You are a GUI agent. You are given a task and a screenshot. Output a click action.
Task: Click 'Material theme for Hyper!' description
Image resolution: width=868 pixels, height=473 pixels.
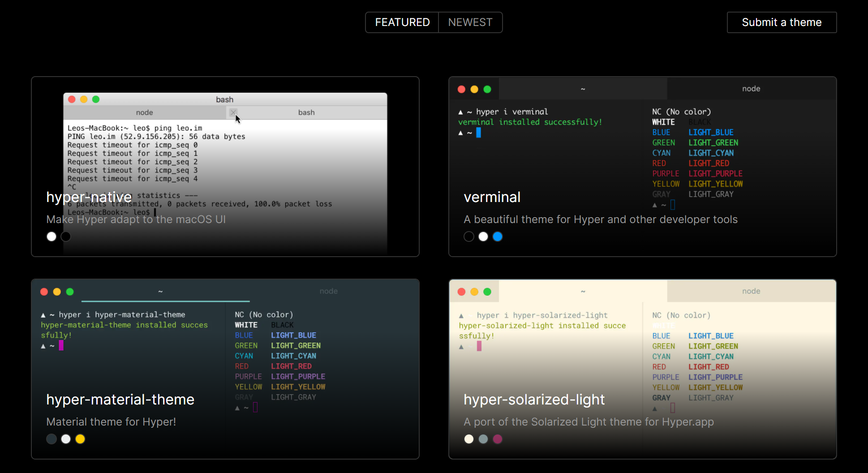(111, 422)
